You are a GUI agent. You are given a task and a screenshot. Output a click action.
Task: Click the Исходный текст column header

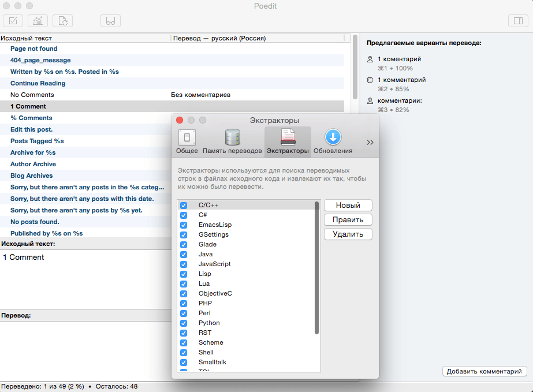85,38
